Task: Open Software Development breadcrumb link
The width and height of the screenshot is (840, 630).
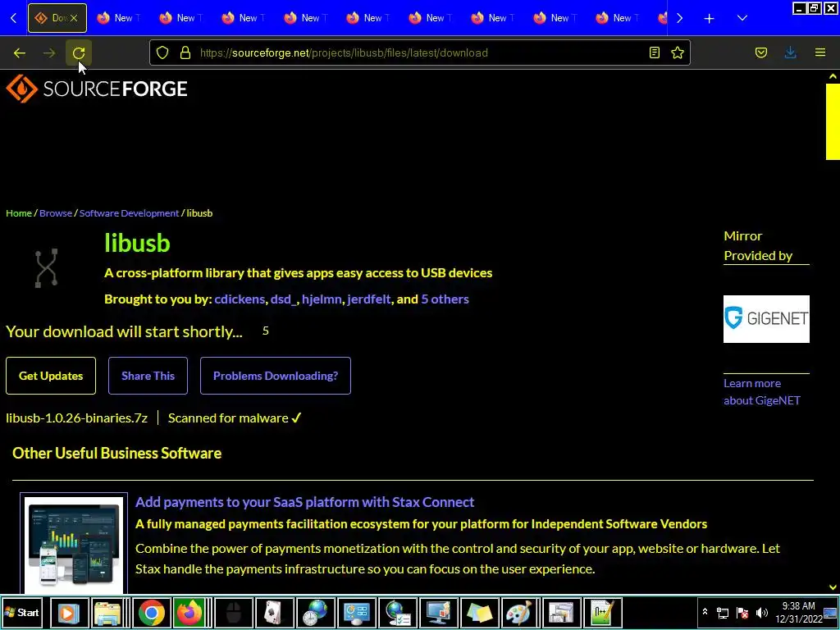Action: click(129, 213)
